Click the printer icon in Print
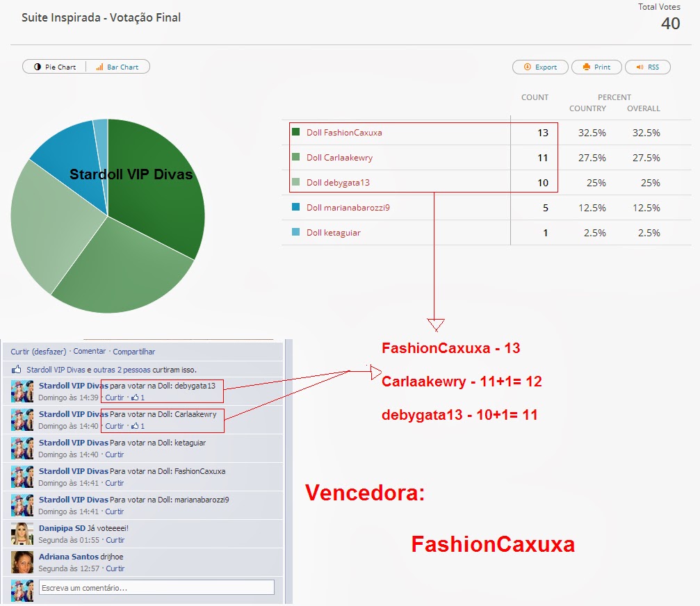Viewport: 700px width, 606px height. pos(587,67)
